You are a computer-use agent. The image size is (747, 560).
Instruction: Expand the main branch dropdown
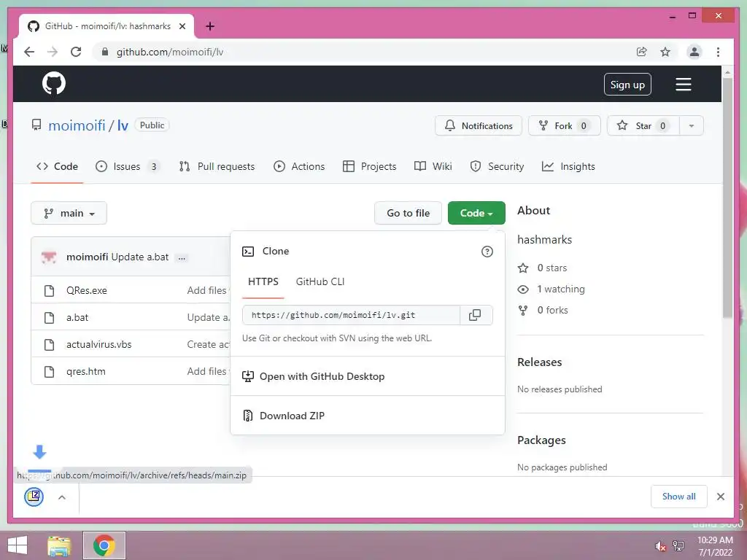pos(69,214)
